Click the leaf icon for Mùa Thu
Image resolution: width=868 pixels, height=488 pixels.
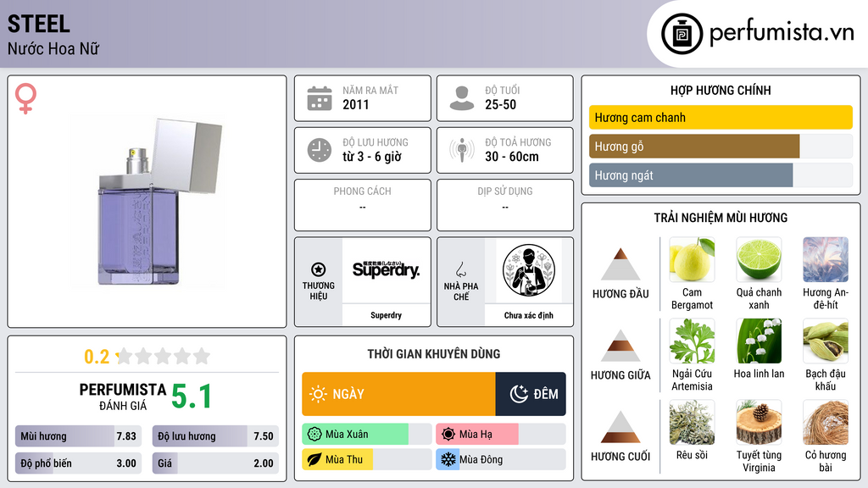tap(314, 460)
